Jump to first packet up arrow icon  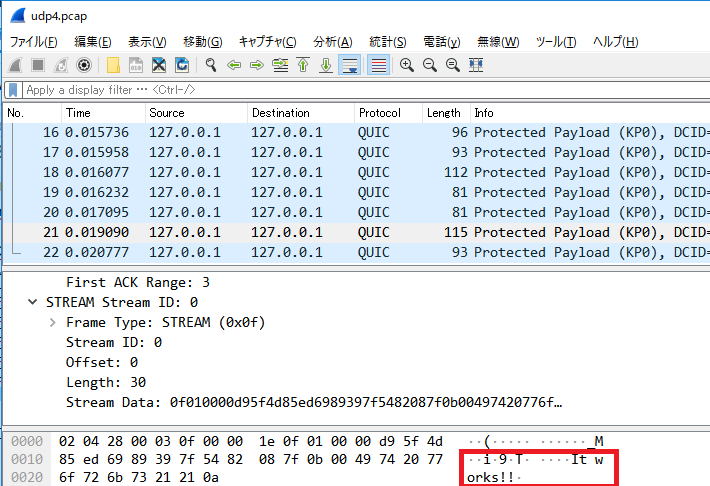(303, 65)
